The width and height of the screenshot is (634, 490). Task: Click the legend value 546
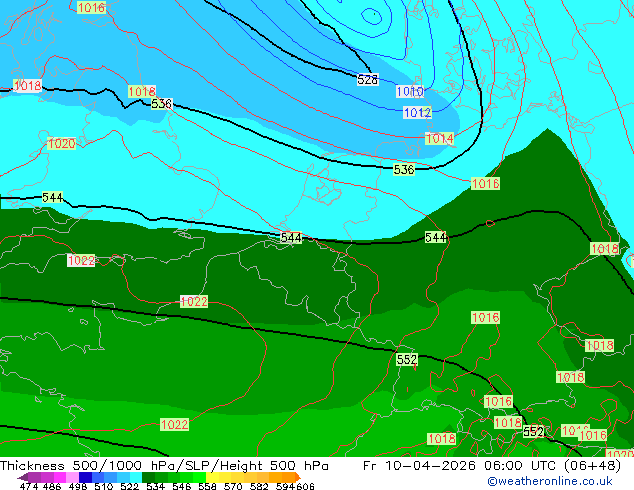click(182, 486)
